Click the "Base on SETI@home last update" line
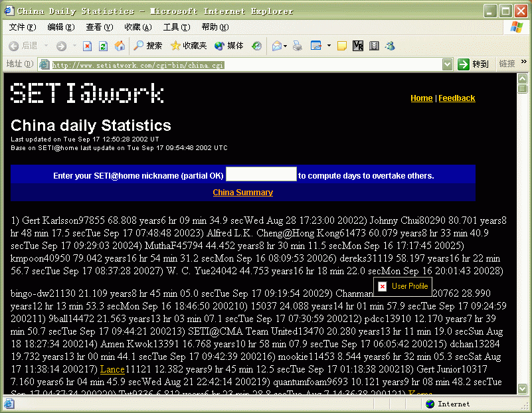The width and height of the screenshot is (532, 413). [x=119, y=148]
